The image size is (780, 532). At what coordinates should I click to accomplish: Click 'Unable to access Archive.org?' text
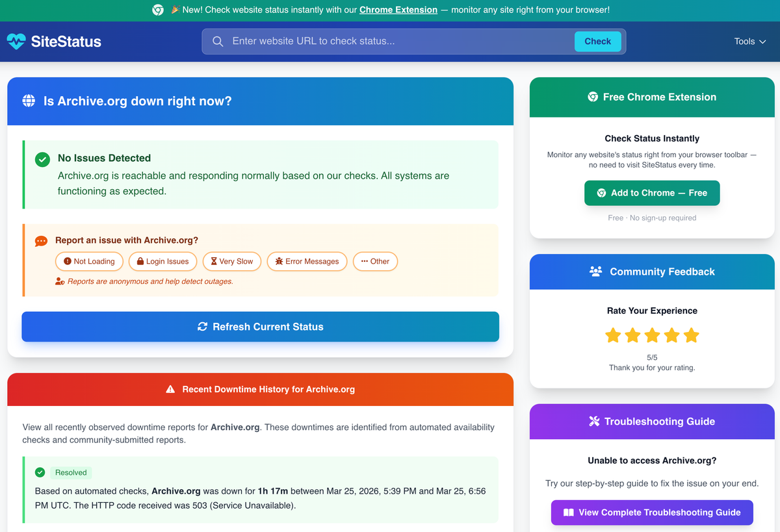click(652, 461)
